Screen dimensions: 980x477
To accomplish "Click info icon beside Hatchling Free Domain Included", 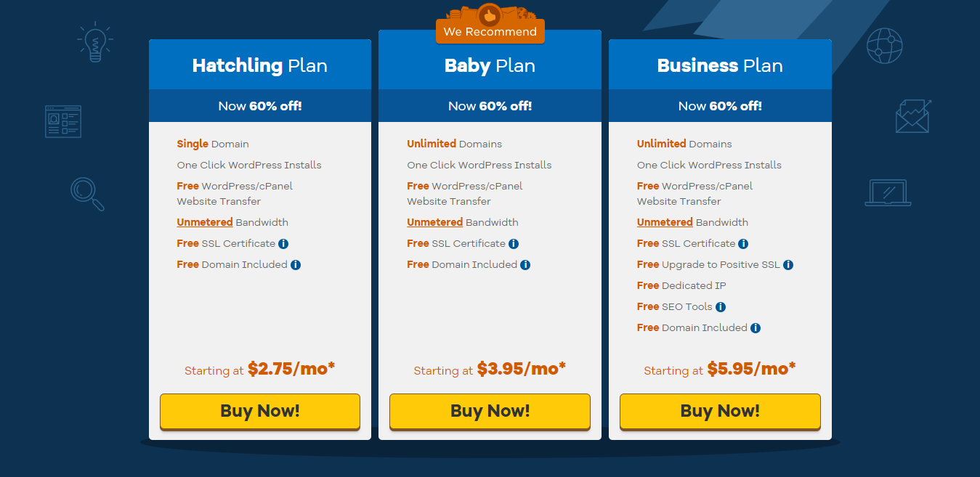I will [x=296, y=265].
